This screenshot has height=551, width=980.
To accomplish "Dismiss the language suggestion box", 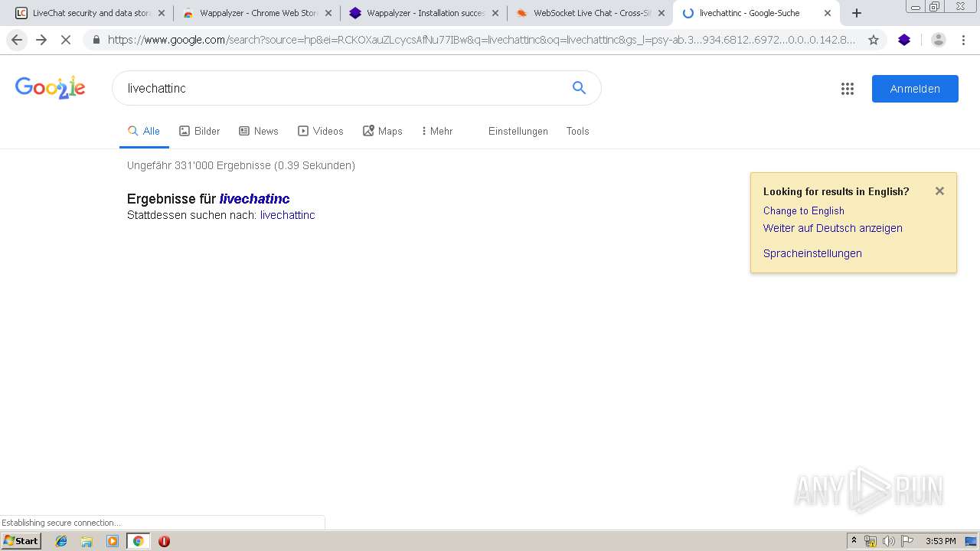I will coord(939,191).
